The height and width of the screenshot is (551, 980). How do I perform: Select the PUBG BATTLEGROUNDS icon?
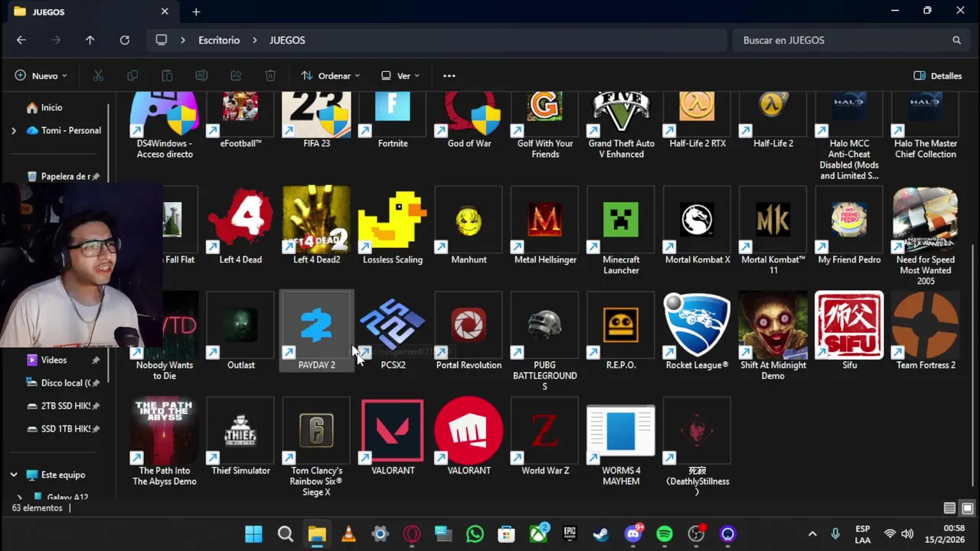545,325
